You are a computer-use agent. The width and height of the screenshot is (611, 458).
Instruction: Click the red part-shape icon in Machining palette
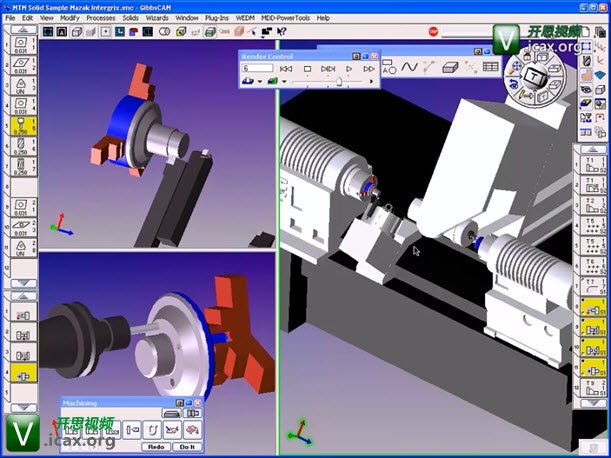click(x=192, y=430)
